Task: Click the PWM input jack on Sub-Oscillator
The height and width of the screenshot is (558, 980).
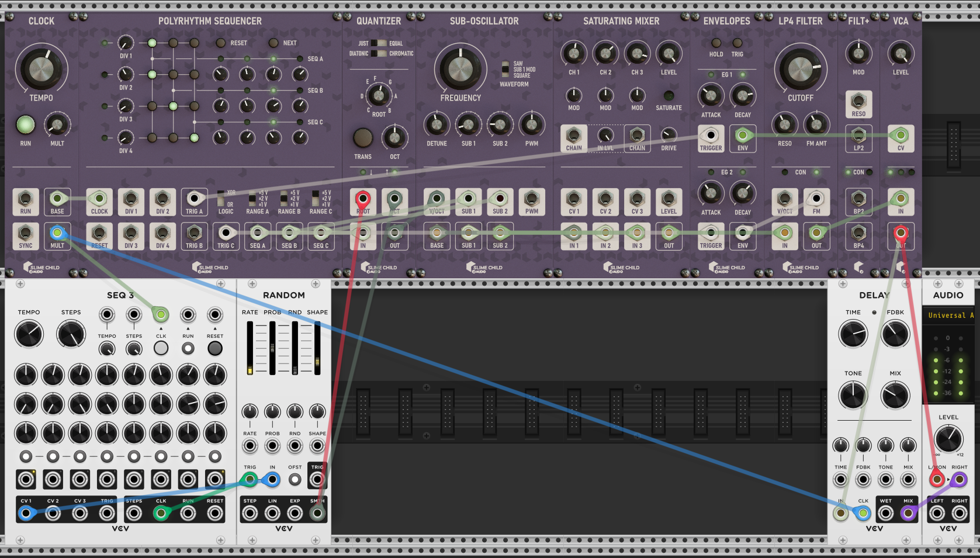Action: point(531,199)
